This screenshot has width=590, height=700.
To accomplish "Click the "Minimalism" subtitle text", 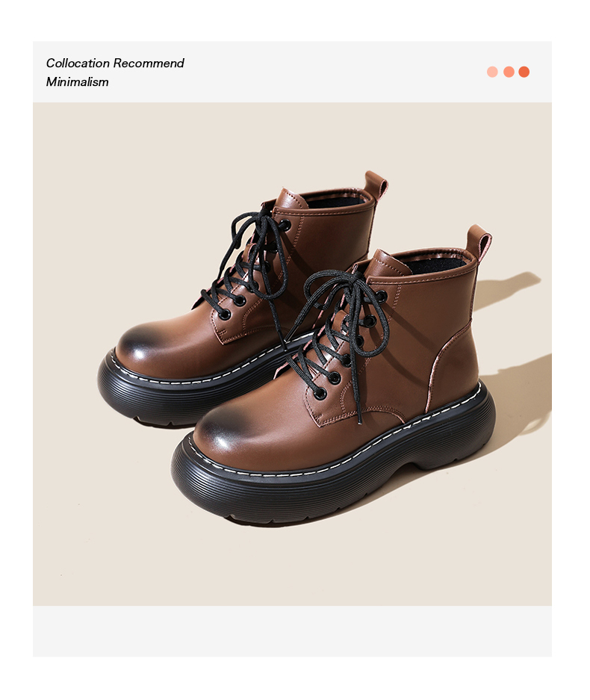I will [77, 81].
